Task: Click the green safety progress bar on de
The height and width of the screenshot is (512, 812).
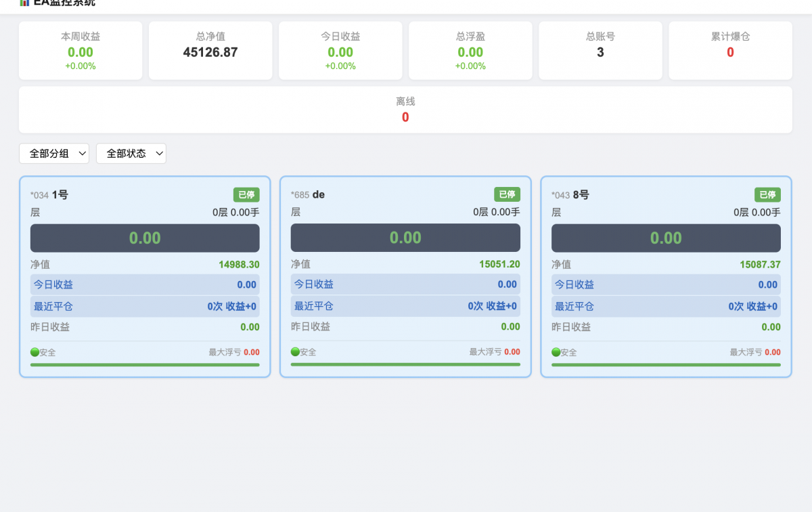Action: tap(405, 364)
